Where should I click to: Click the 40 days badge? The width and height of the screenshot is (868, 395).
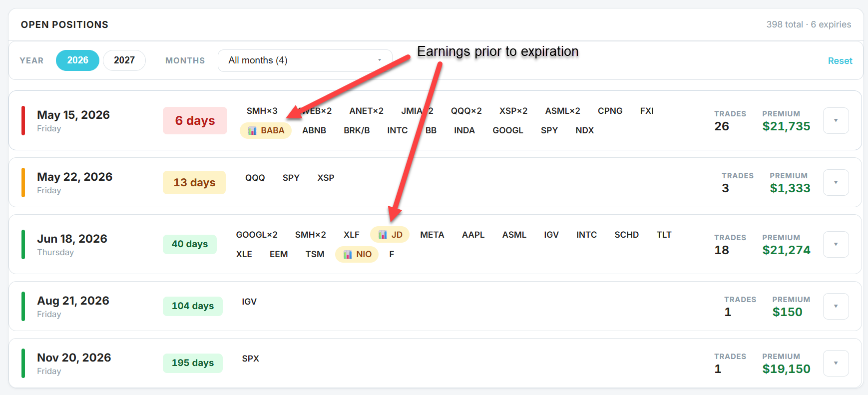tap(190, 244)
